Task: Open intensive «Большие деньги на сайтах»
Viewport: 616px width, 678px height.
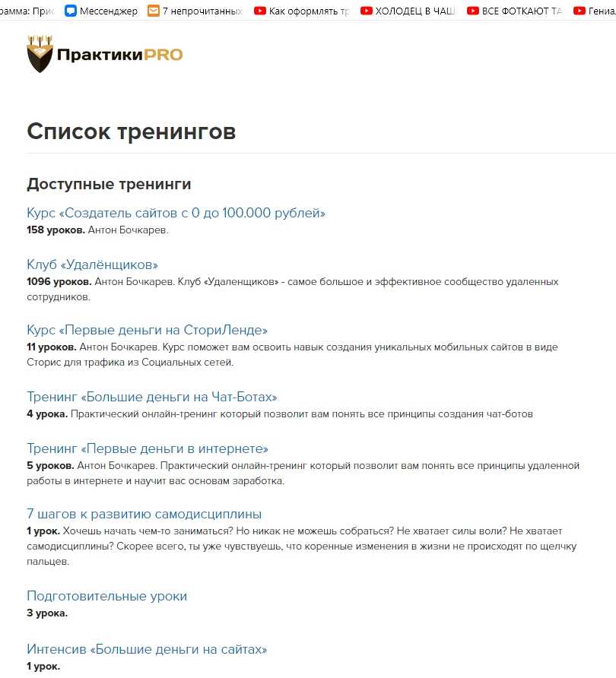Action: tap(147, 649)
